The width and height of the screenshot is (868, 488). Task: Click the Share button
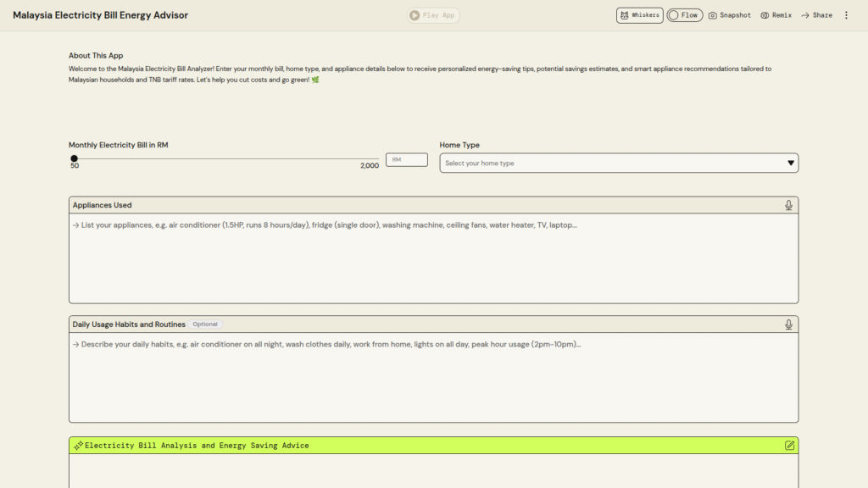[x=816, y=15]
